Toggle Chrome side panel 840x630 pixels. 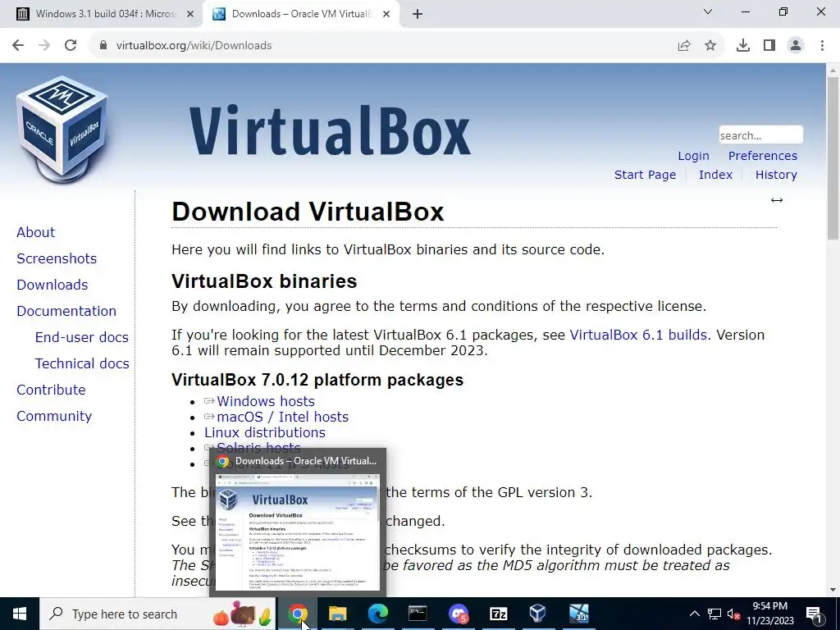(x=769, y=46)
